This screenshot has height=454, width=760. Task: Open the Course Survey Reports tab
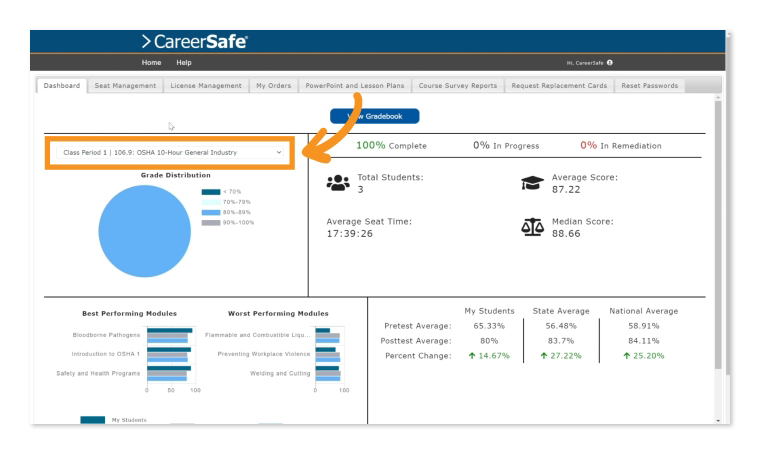point(458,85)
